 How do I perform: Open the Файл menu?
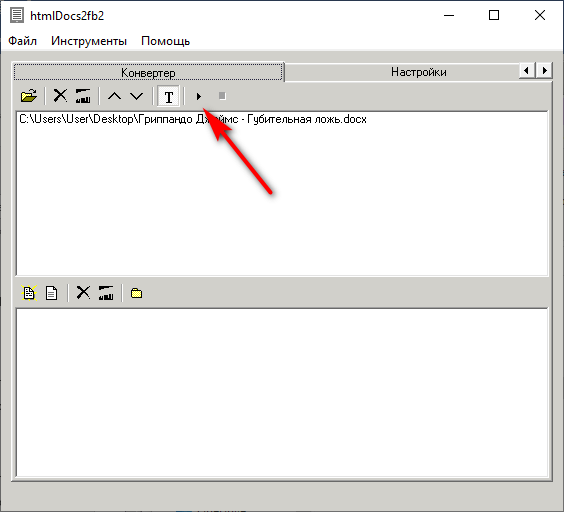[x=22, y=41]
